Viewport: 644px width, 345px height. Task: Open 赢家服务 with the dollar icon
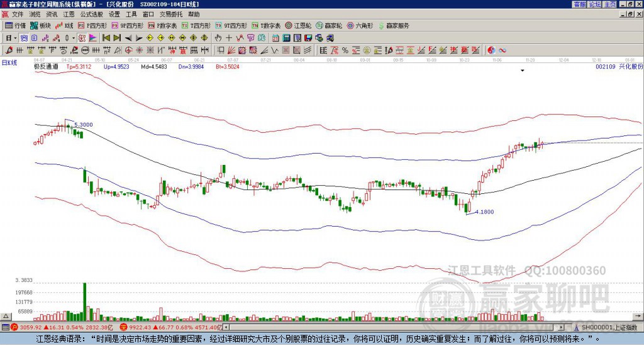tap(394, 25)
